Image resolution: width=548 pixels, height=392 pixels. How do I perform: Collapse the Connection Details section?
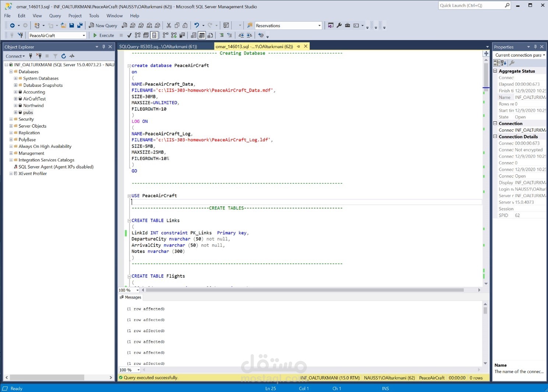pyautogui.click(x=495, y=137)
